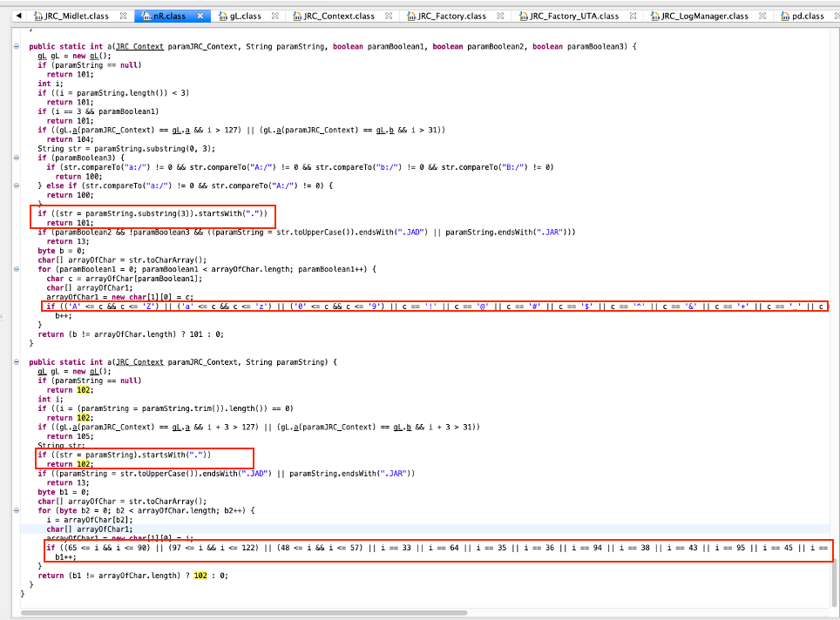Open the JRC_LogManager.class tab

click(x=704, y=16)
